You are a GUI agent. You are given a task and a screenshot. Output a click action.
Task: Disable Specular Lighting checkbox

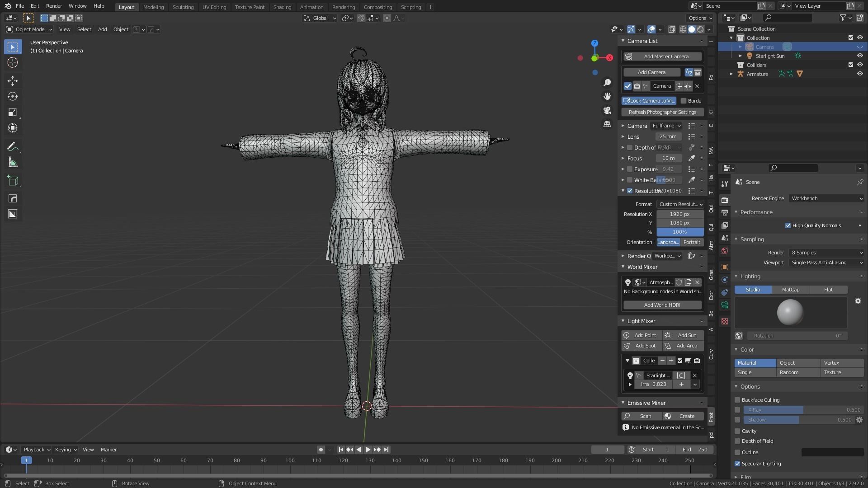click(737, 464)
